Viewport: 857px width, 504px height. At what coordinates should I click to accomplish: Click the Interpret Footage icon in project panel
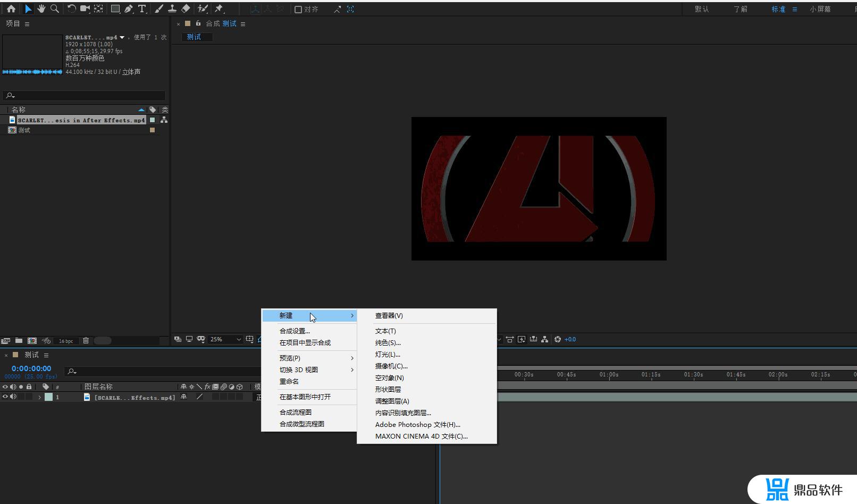point(5,341)
